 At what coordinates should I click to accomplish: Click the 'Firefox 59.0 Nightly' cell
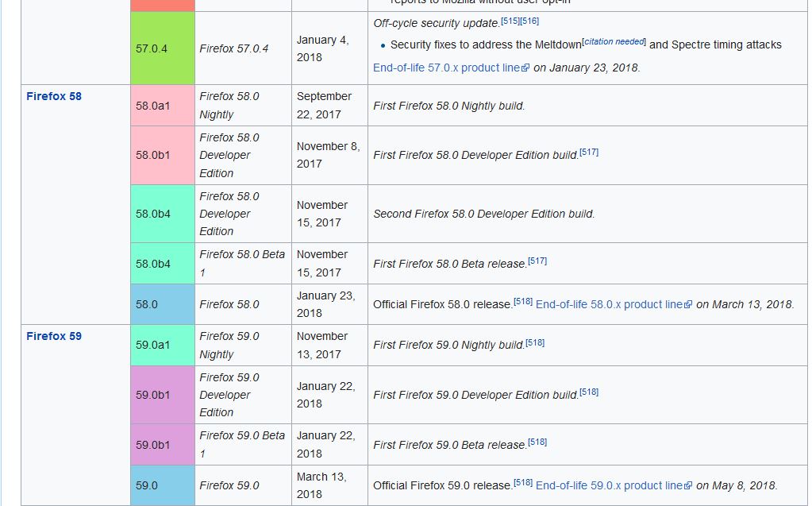tap(244, 346)
